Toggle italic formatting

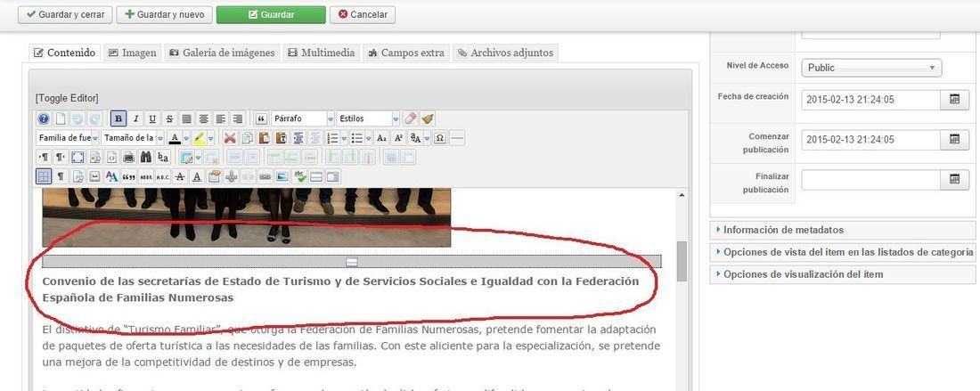[135, 118]
